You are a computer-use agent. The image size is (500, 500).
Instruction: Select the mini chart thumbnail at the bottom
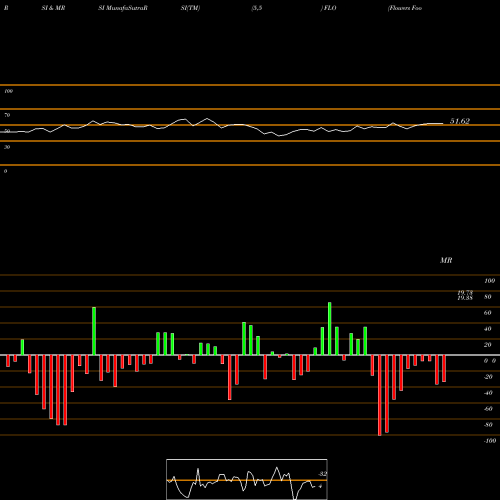click(x=247, y=479)
